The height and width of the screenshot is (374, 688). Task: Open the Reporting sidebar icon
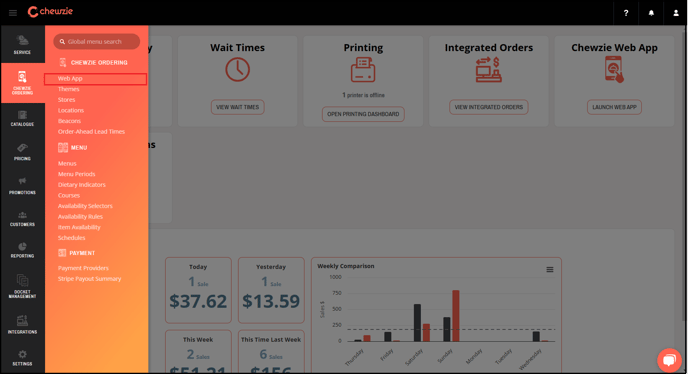tap(22, 250)
